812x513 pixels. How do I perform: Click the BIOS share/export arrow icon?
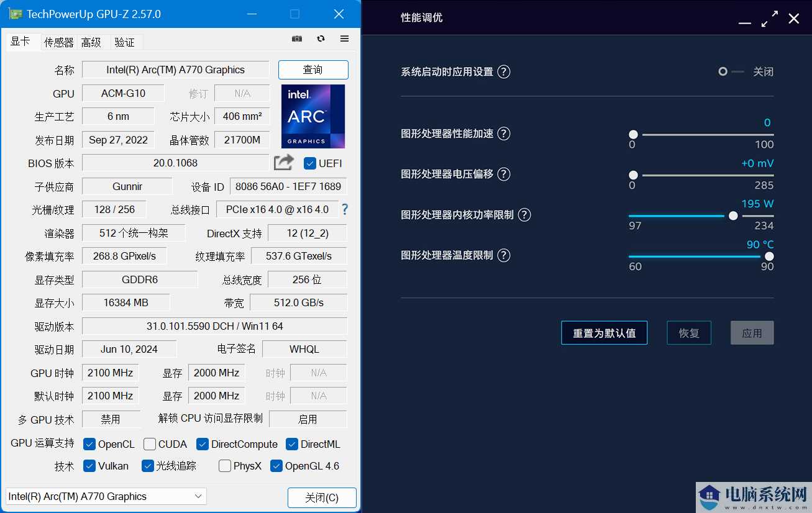point(284,162)
